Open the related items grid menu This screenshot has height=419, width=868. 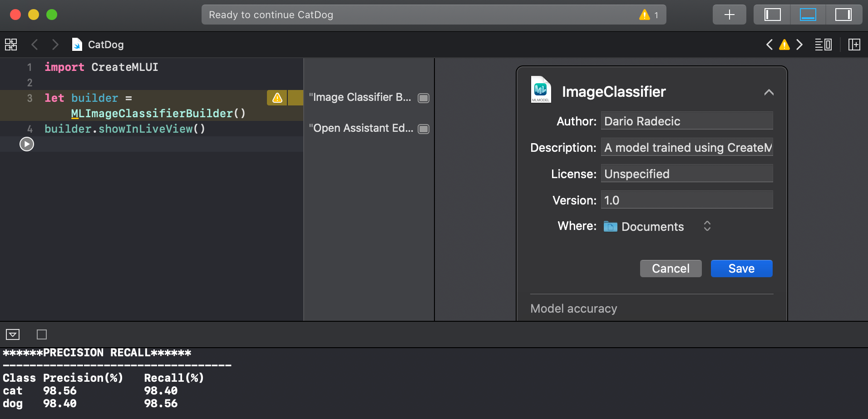click(11, 45)
